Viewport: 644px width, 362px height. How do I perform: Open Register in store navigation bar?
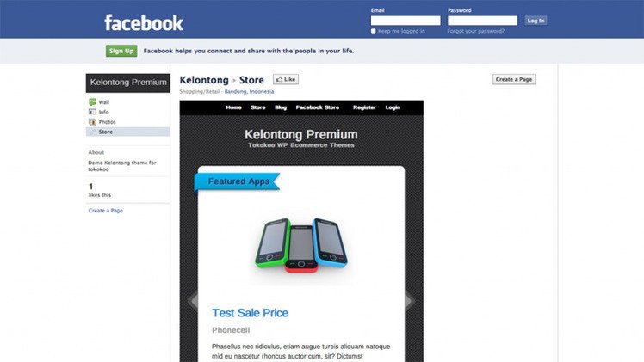click(x=364, y=107)
